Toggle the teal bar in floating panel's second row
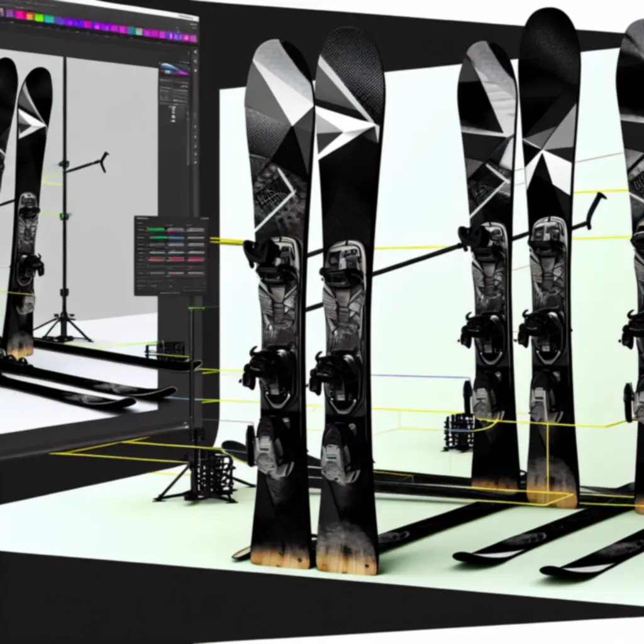The width and height of the screenshot is (644, 644). tap(176, 238)
